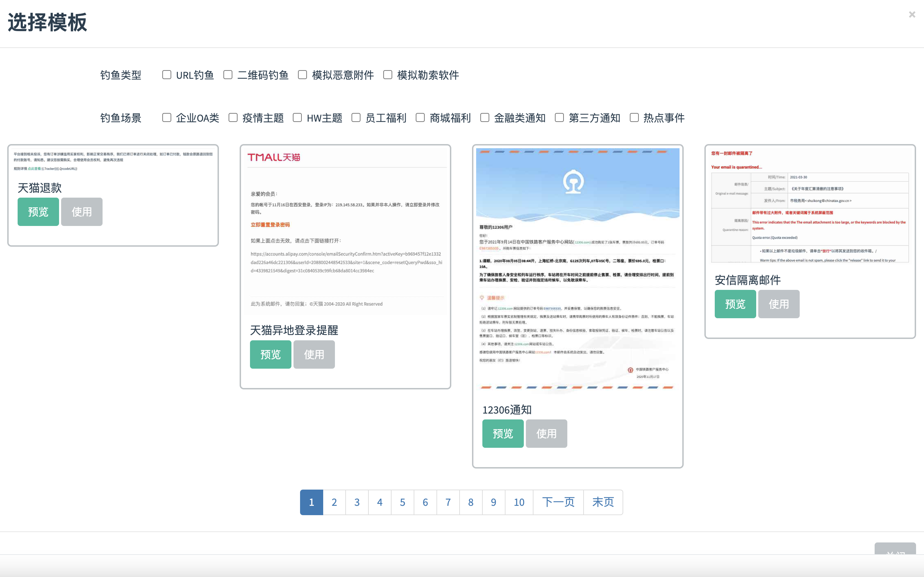Check the 热点事件 checkbox
924x577 pixels.
634,117
